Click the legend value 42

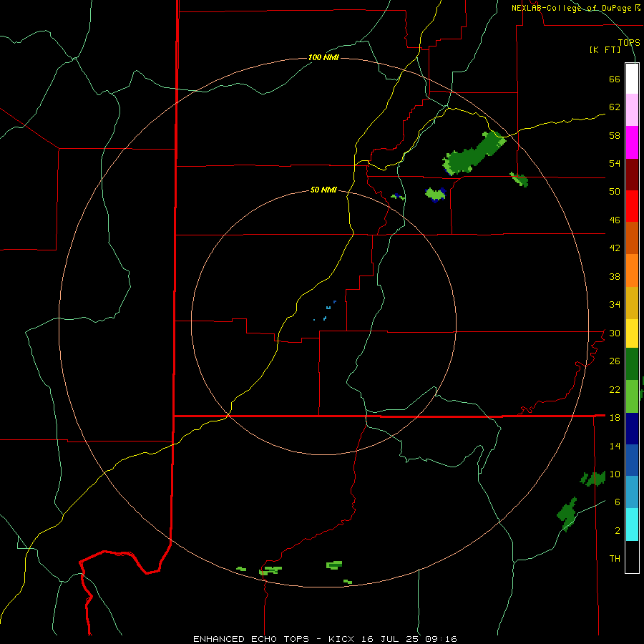[615, 248]
